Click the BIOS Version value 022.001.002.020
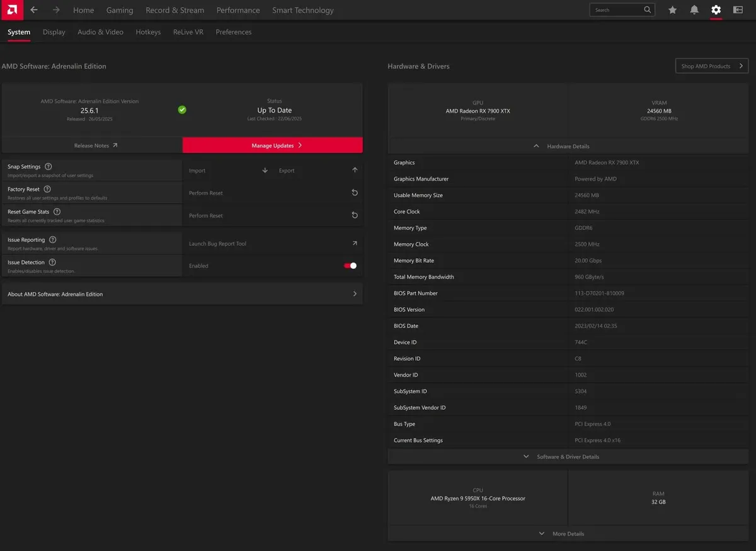Viewport: 756px width, 551px height. click(x=594, y=310)
